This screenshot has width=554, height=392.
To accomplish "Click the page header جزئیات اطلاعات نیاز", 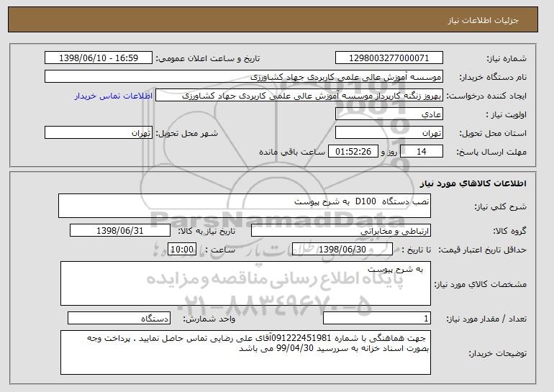I will 483,20.
